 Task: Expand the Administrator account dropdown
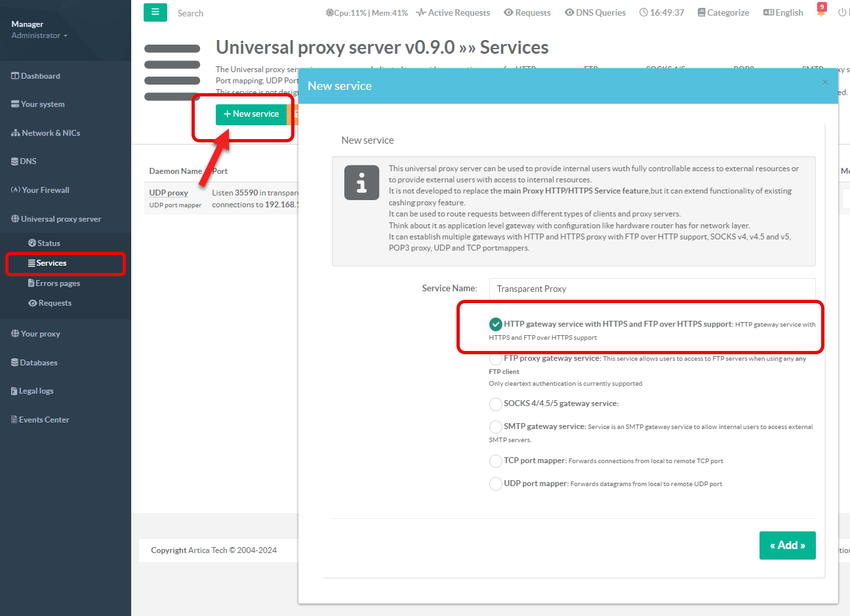click(39, 35)
